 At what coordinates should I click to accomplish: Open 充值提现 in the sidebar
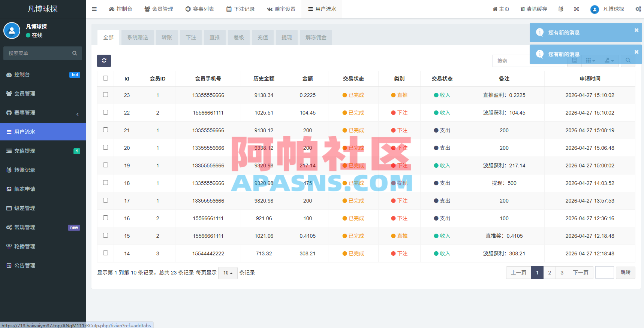[43, 151]
